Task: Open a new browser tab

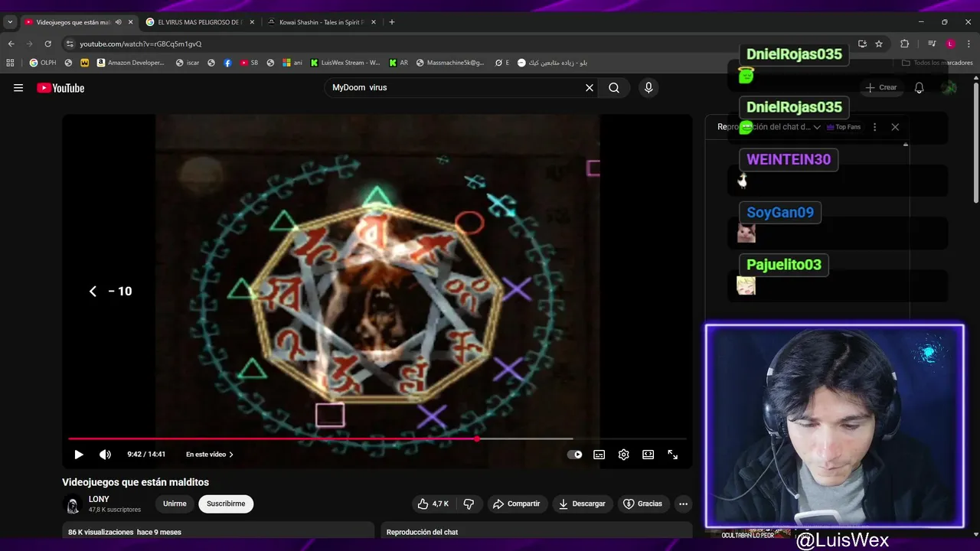Action: point(392,22)
